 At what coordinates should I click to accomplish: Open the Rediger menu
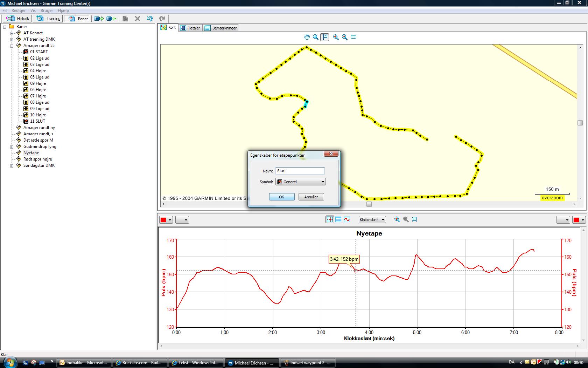point(19,11)
